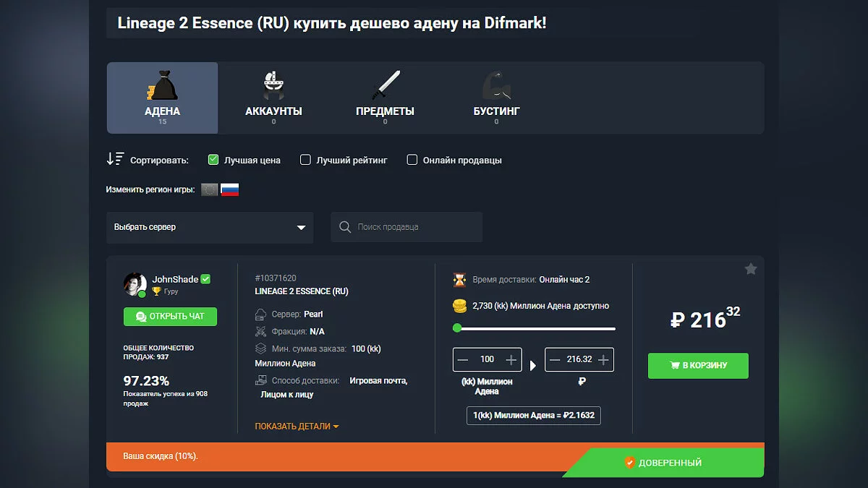Viewport: 868px width, 488px height.
Task: Click the verified badge next to JohnShade
Action: pyautogui.click(x=205, y=279)
